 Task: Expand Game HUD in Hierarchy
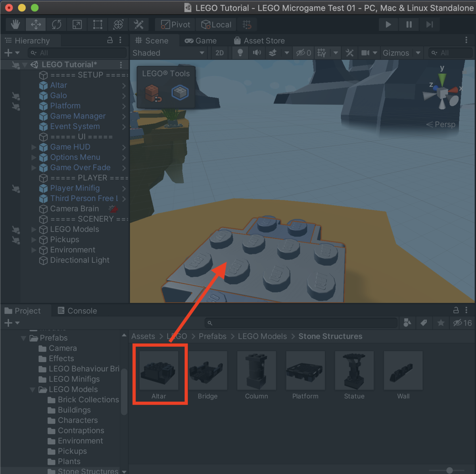[34, 147]
